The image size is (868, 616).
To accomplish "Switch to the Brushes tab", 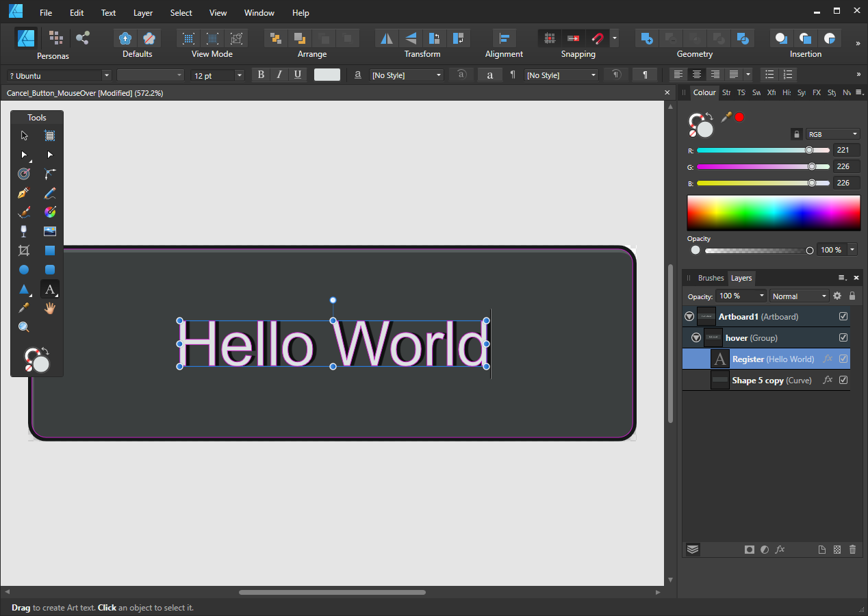I will pyautogui.click(x=711, y=278).
